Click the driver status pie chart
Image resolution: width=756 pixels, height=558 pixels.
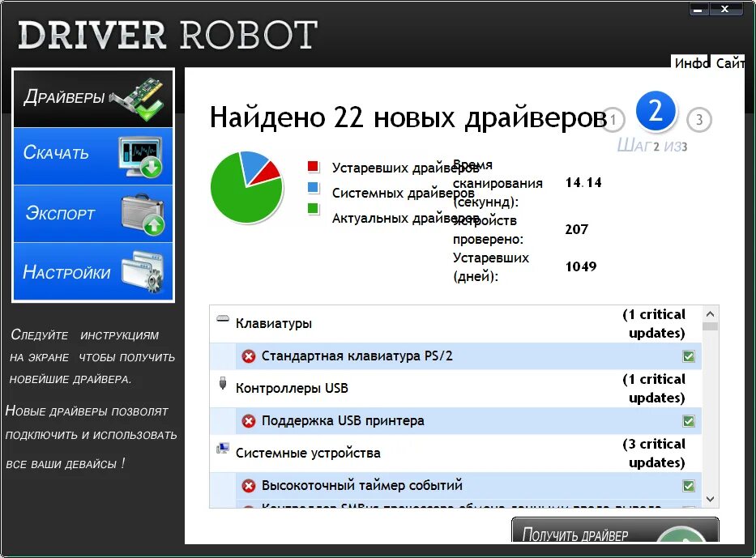[x=246, y=187]
